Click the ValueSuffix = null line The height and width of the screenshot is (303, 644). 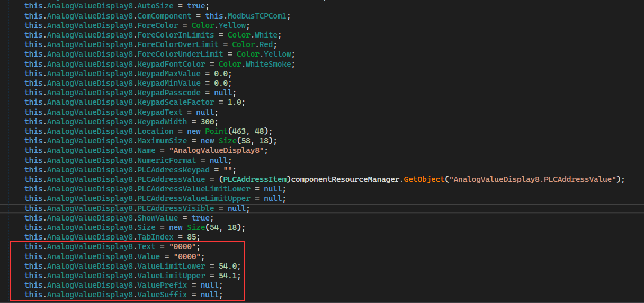pyautogui.click(x=124, y=295)
